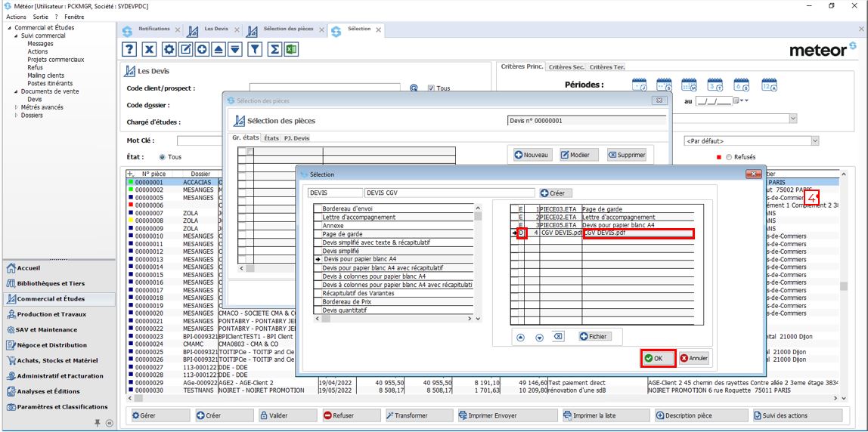Select the quarterly 3 (T) period calendar icon
This screenshot has width=868, height=432.
pyautogui.click(x=715, y=85)
